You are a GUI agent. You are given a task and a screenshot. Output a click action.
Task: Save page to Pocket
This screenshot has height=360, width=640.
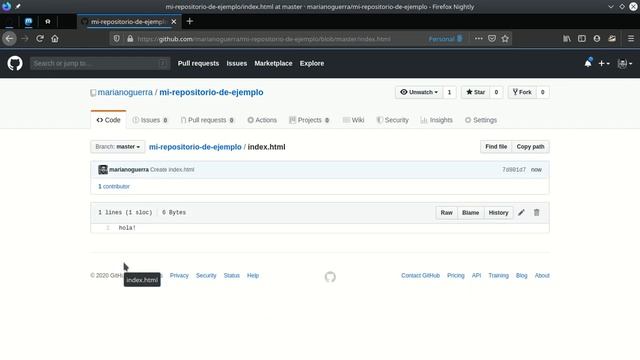492,39
